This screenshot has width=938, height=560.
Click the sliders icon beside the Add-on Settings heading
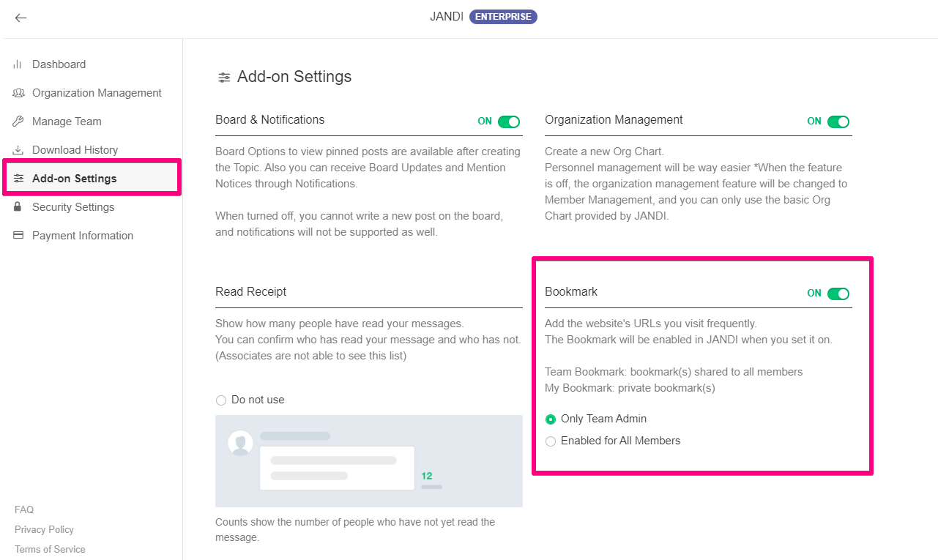224,78
